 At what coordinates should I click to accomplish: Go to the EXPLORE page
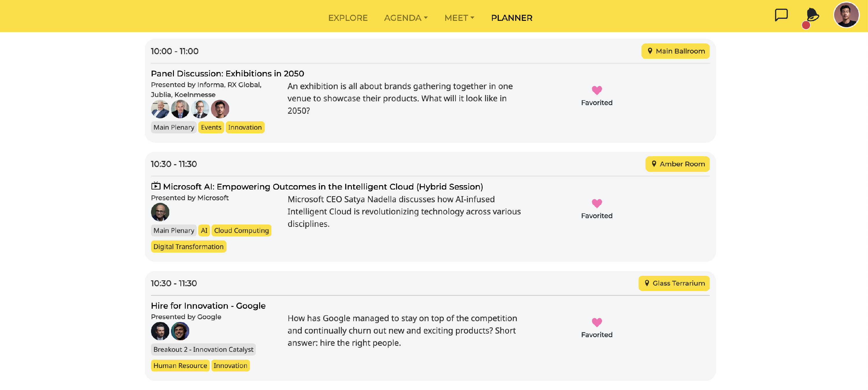[348, 18]
